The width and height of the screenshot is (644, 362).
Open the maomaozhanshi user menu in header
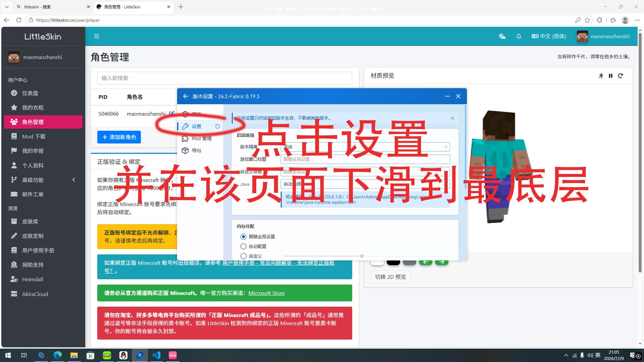(603, 36)
